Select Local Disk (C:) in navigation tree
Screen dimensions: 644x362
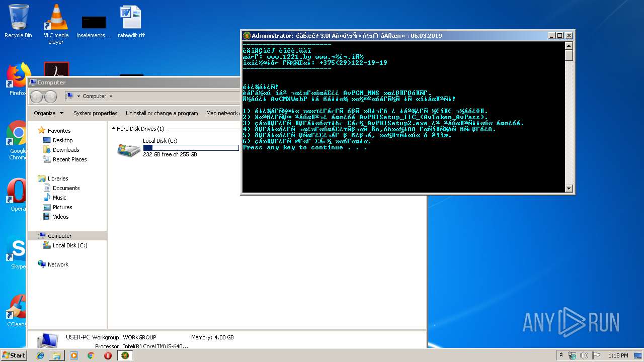pos(69,245)
